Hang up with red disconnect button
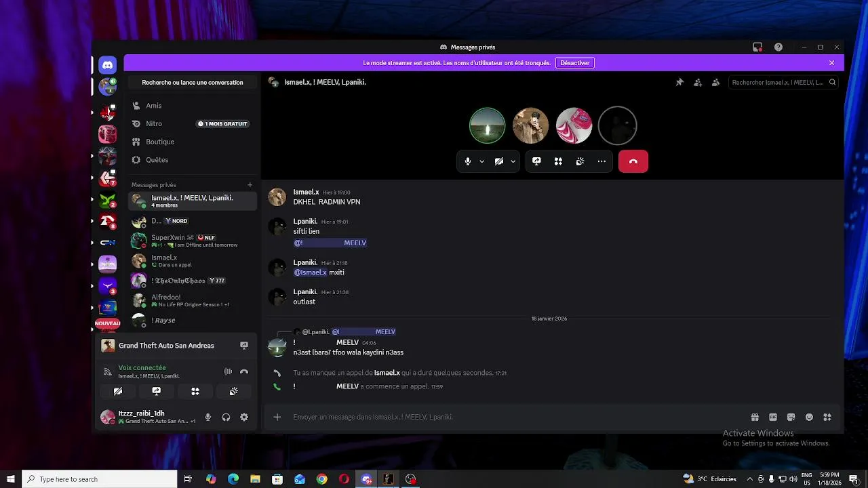Screen dimensions: 868x488 633,161
